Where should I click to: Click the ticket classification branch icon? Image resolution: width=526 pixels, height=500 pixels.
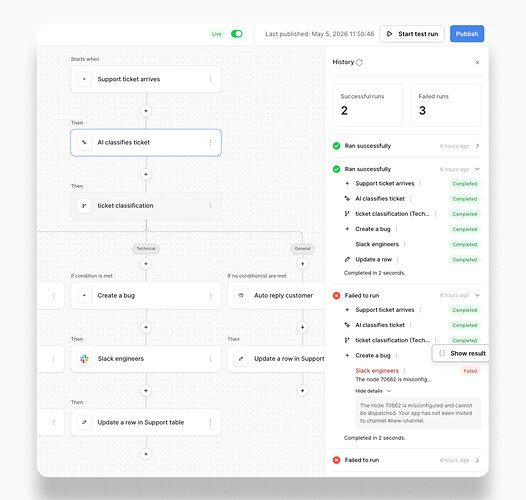point(84,206)
